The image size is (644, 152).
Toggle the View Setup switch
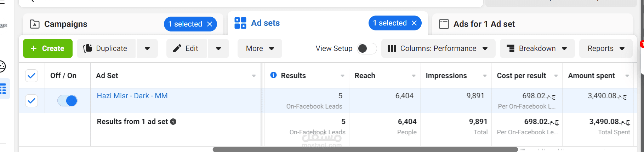pos(366,48)
